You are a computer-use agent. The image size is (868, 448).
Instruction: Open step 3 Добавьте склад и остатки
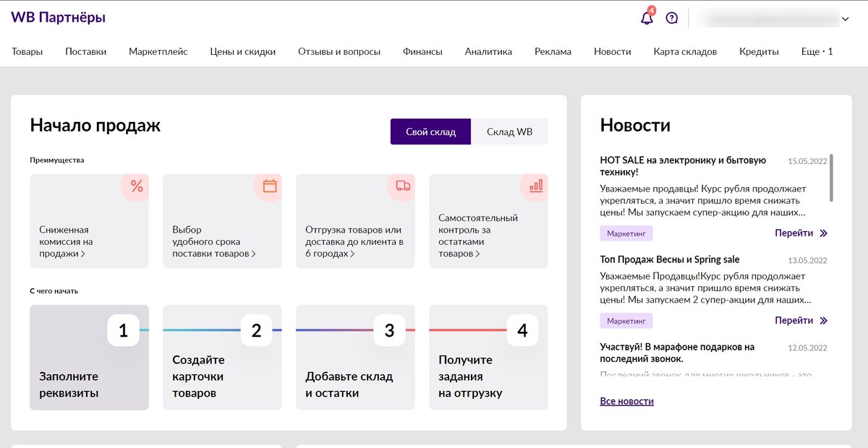pos(356,358)
